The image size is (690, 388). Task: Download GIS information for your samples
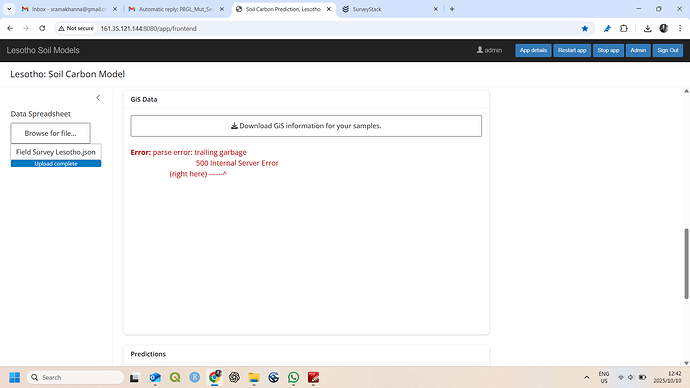pyautogui.click(x=306, y=126)
